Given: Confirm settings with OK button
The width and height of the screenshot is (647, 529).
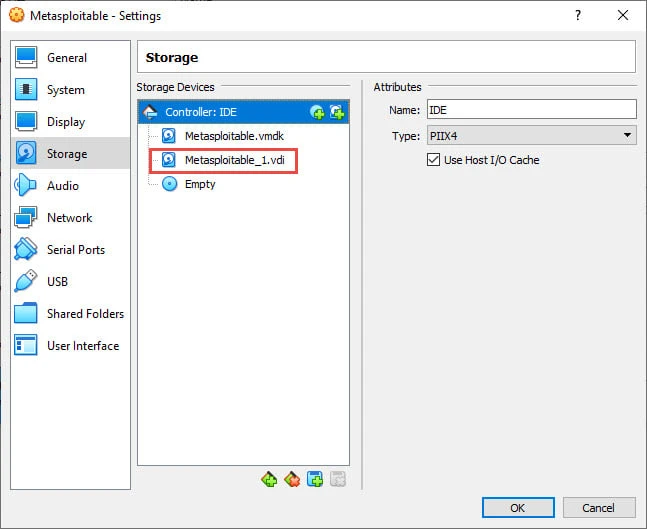Looking at the screenshot, I should [518, 508].
